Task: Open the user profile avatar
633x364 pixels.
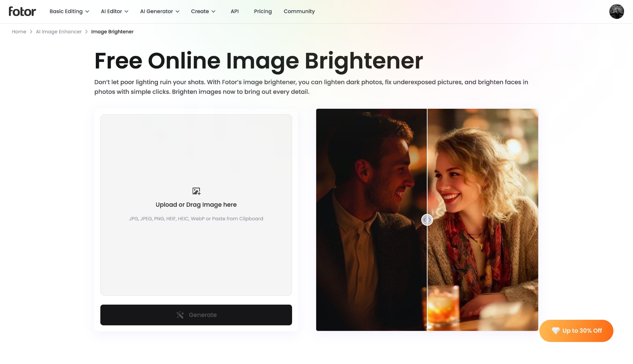Action: click(616, 11)
